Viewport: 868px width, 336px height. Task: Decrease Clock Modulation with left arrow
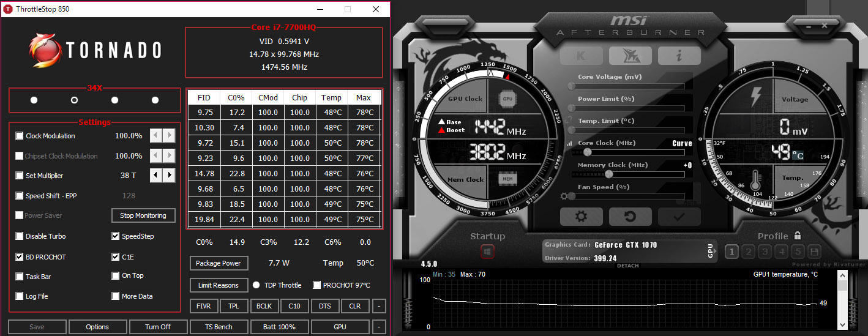point(156,136)
